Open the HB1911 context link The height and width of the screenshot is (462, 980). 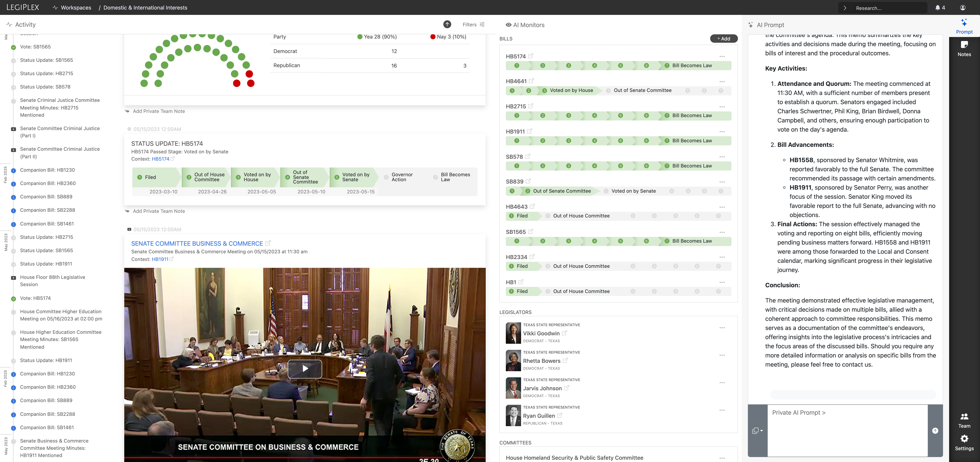160,259
